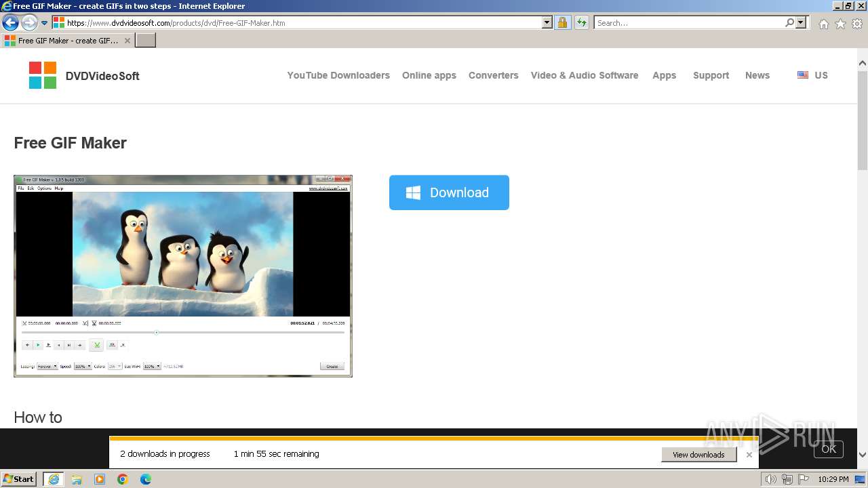868x488 pixels.
Task: Click the DVDVideoSoft brand name link
Action: click(102, 76)
